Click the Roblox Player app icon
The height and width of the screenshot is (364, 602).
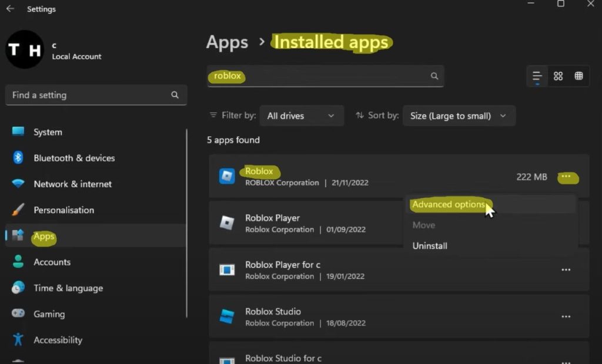pos(227,223)
